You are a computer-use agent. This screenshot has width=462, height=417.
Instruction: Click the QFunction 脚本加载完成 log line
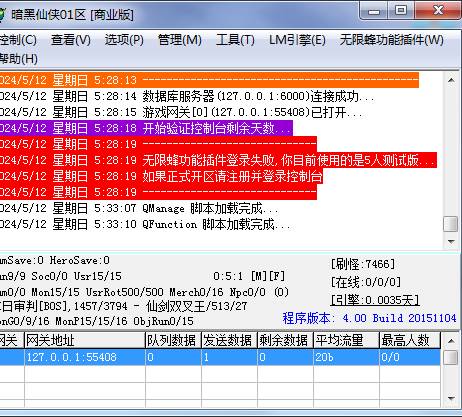point(146,224)
